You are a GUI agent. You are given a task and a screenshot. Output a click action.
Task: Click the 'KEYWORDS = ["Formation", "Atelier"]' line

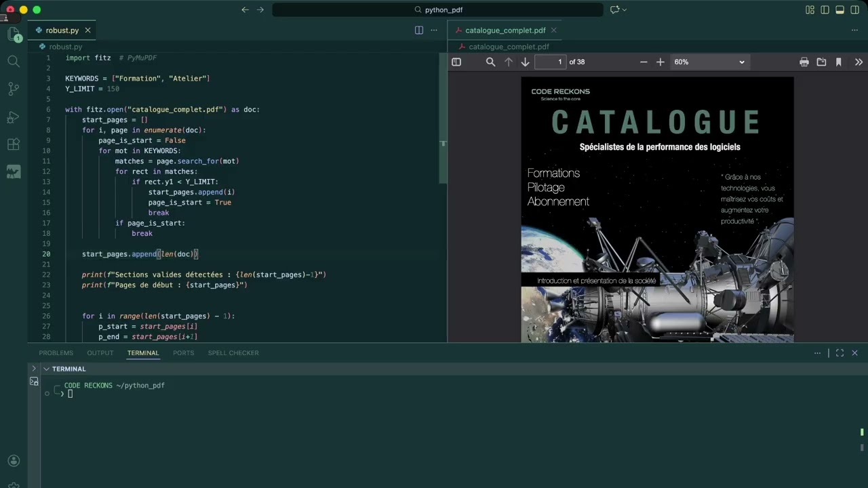pyautogui.click(x=138, y=79)
